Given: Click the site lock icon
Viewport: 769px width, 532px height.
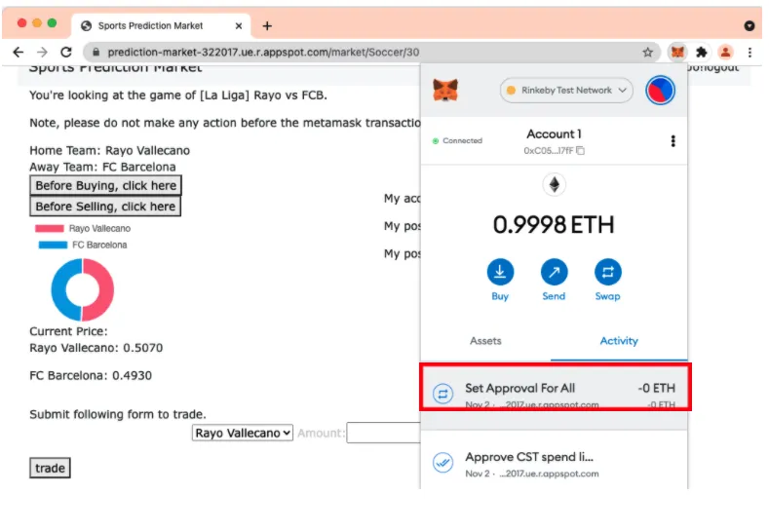Looking at the screenshot, I should tap(96, 52).
